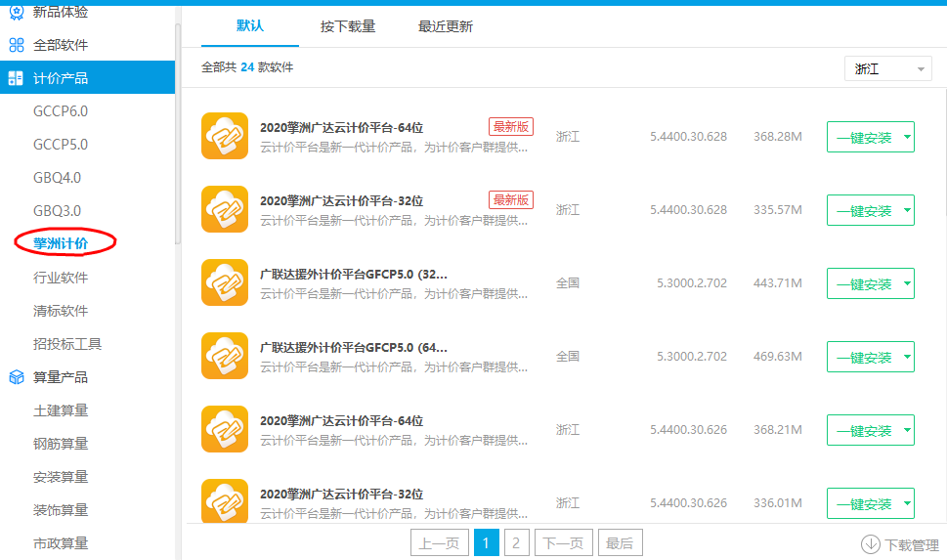The height and width of the screenshot is (560, 947).
Task: Open 安装算量 category
Action: [61, 477]
